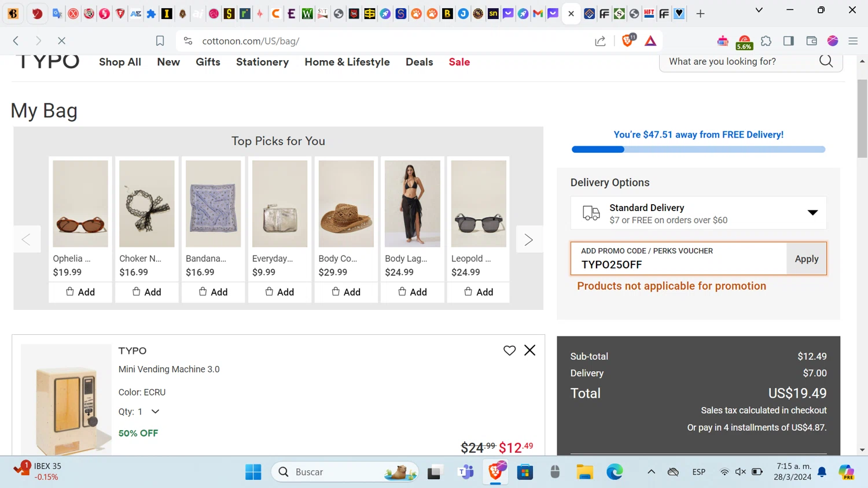
Task: Open Windows Start menu
Action: click(253, 472)
